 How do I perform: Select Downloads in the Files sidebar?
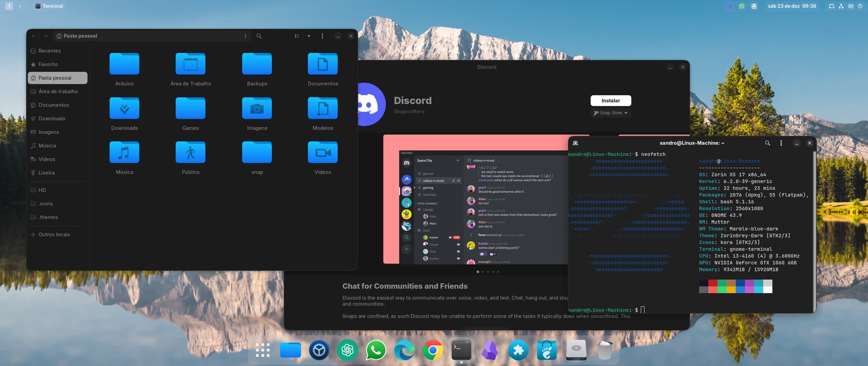[x=57, y=118]
